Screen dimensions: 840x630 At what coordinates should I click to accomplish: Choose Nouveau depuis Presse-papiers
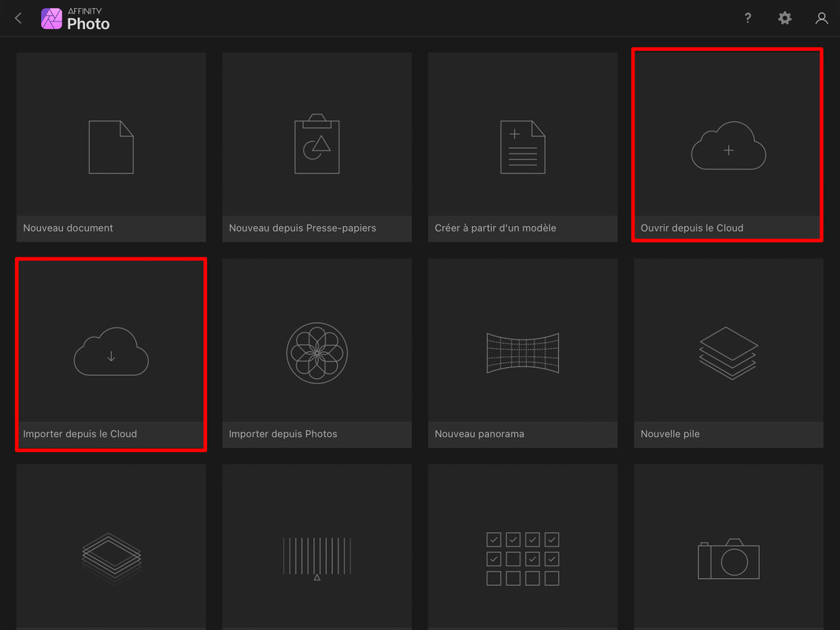(302, 228)
